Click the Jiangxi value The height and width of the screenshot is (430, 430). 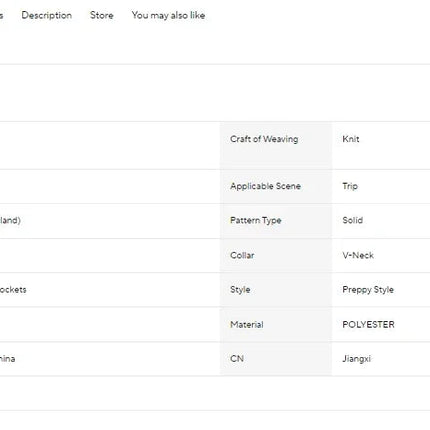pos(356,359)
